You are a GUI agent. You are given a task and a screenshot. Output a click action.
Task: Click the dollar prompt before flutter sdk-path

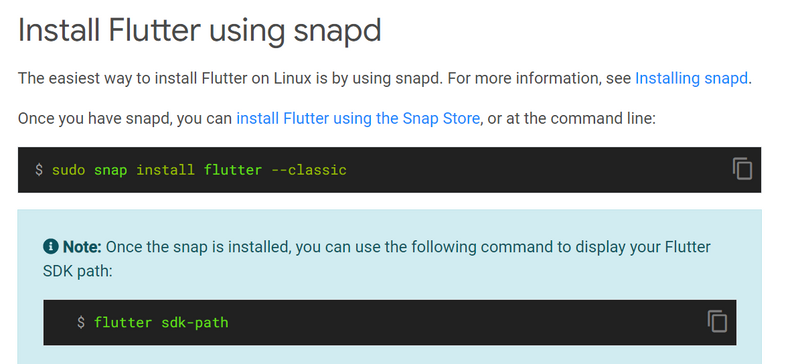pos(81,323)
